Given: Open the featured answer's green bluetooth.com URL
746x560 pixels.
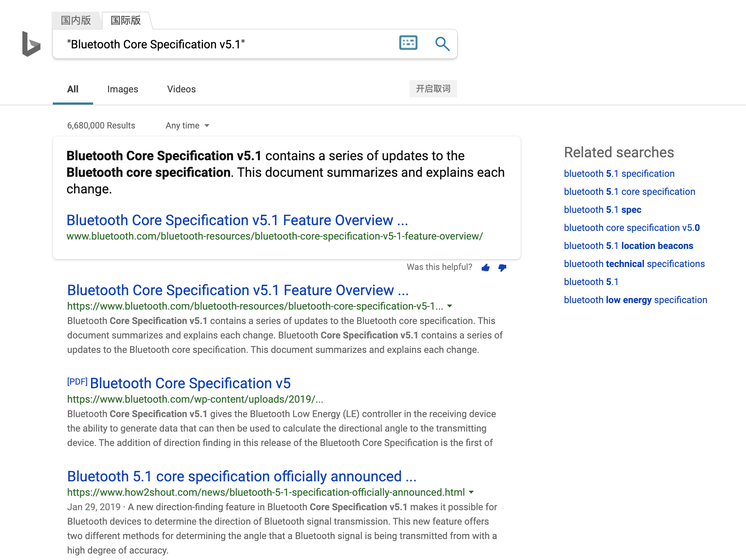Looking at the screenshot, I should pos(274,236).
